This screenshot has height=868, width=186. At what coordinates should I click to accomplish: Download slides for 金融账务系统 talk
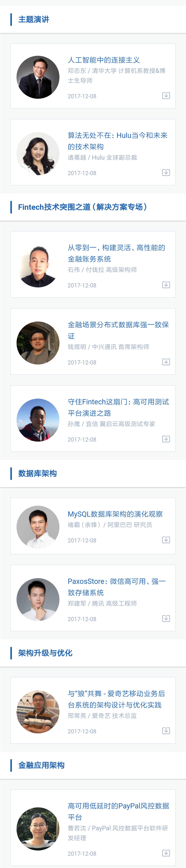(166, 285)
